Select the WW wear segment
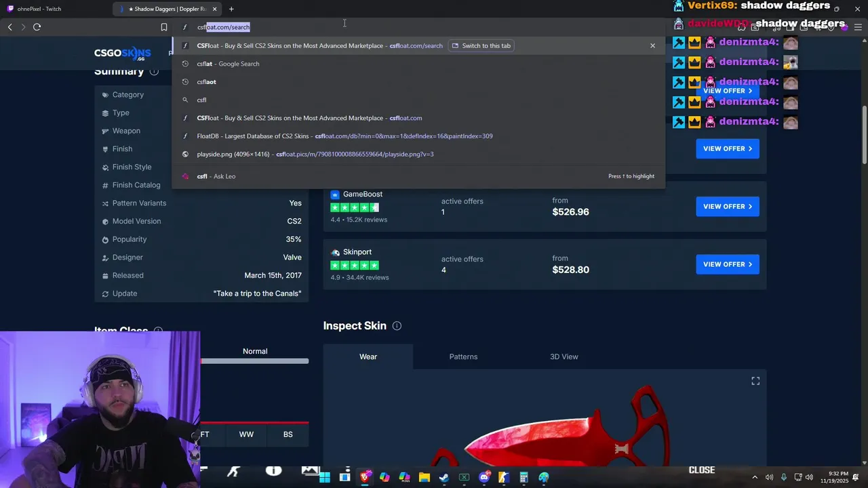The width and height of the screenshot is (868, 488). tap(246, 434)
